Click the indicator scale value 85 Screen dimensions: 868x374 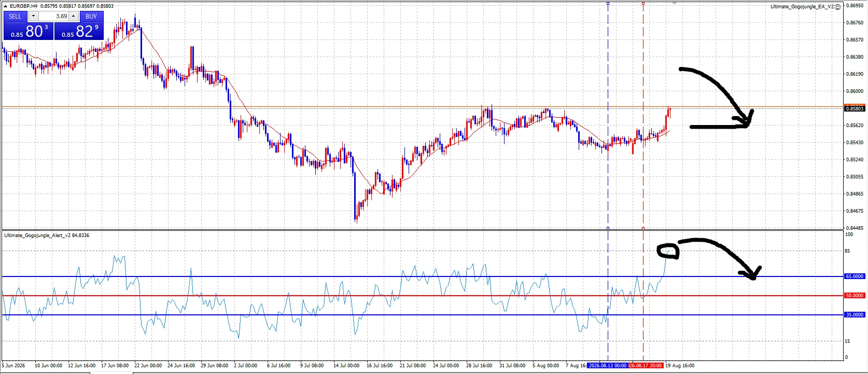pyautogui.click(x=848, y=251)
